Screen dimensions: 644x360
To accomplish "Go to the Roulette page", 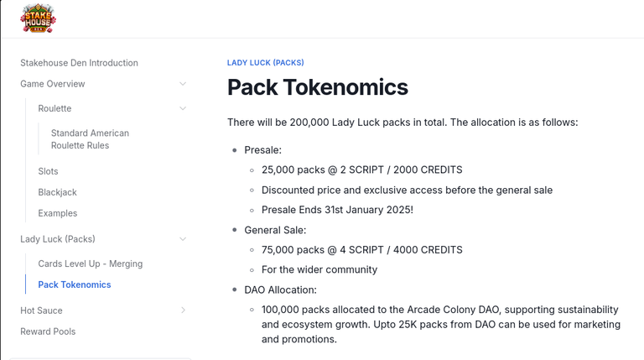I will (55, 108).
